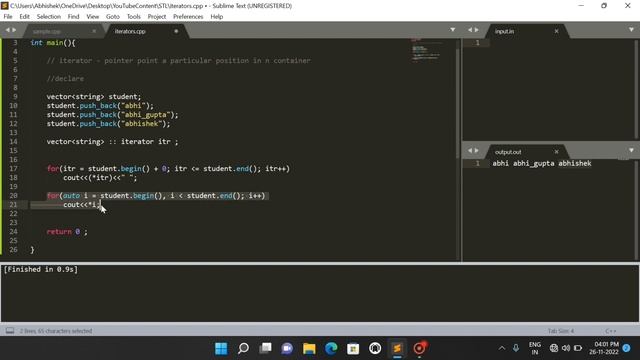
Task: Open the View menu
Action: (93, 17)
